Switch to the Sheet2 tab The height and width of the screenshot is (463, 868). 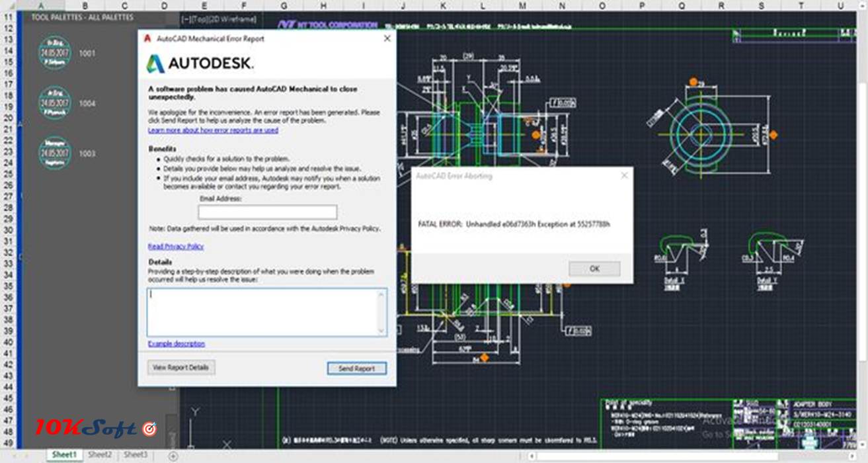100,455
